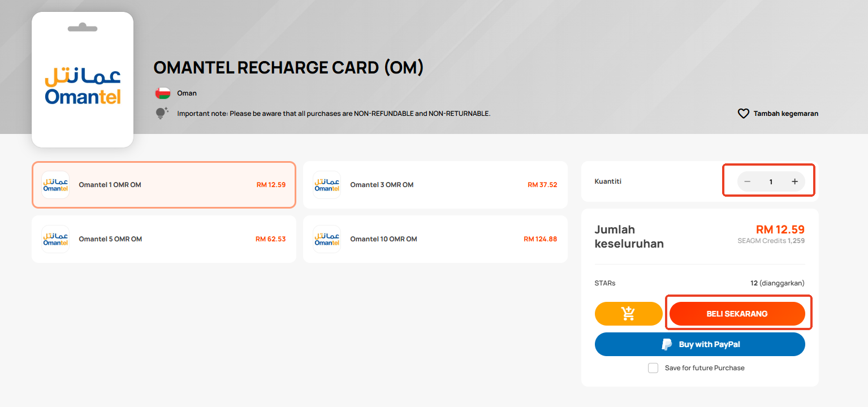Click the large Omantel gift card image

click(x=83, y=80)
